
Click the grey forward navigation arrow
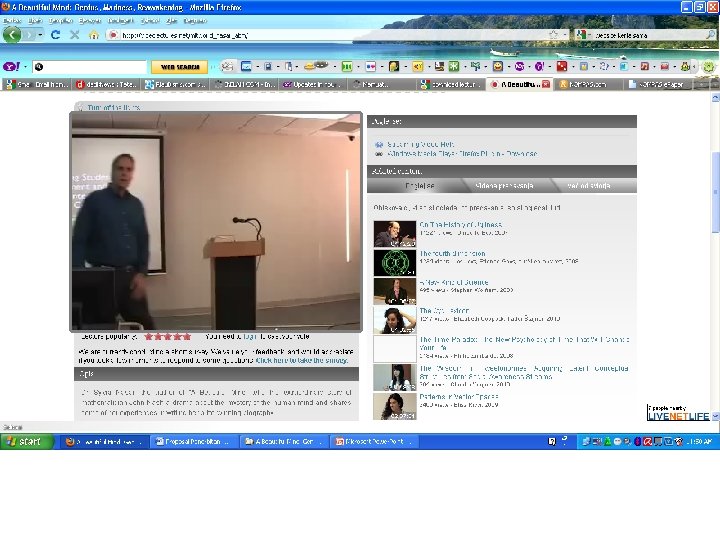click(30, 35)
